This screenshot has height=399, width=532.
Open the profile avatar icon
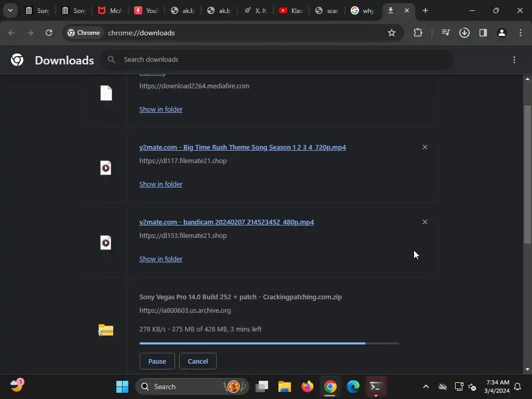click(x=502, y=33)
